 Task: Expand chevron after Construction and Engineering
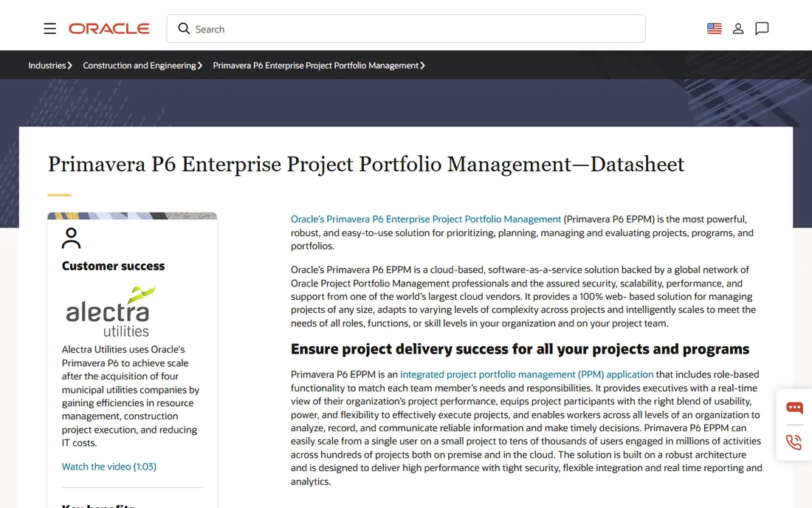tap(200, 65)
